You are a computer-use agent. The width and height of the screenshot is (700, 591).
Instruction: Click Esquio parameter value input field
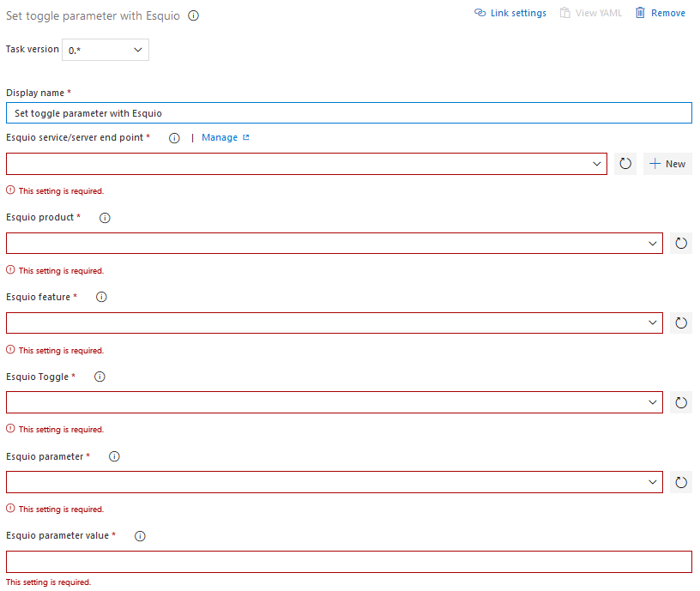click(349, 562)
